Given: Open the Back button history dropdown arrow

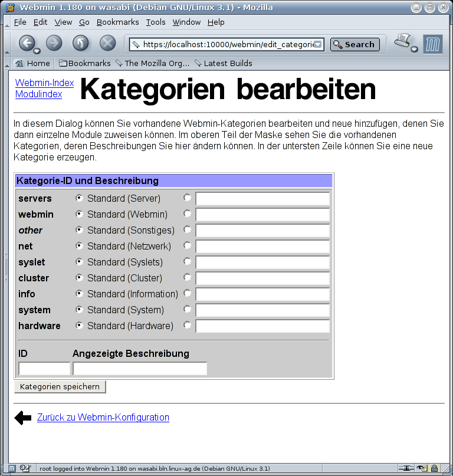Looking at the screenshot, I should point(37,51).
